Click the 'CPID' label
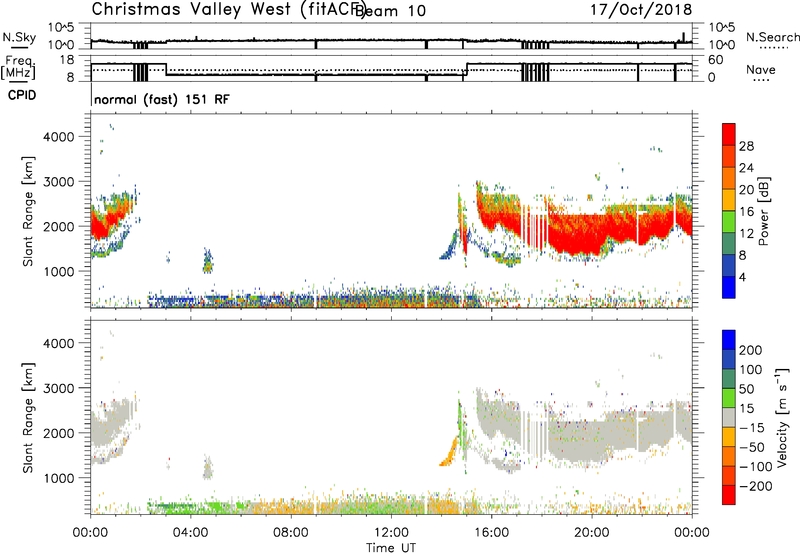The image size is (800, 554). point(22,95)
